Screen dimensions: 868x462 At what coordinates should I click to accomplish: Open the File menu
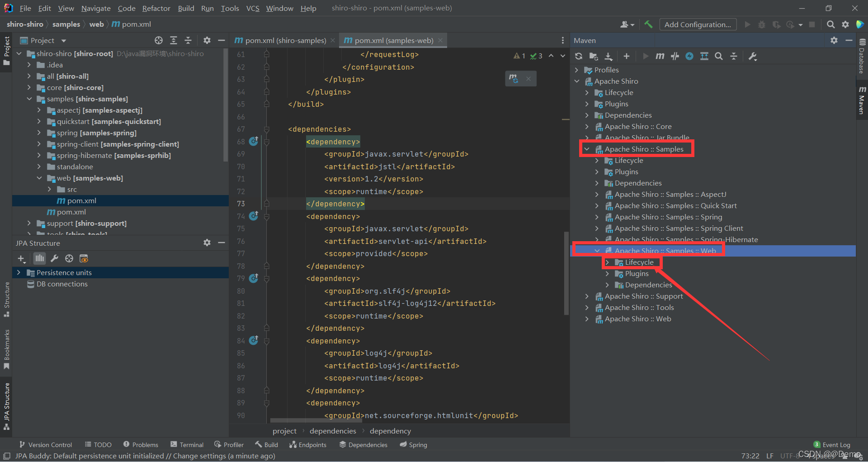25,8
